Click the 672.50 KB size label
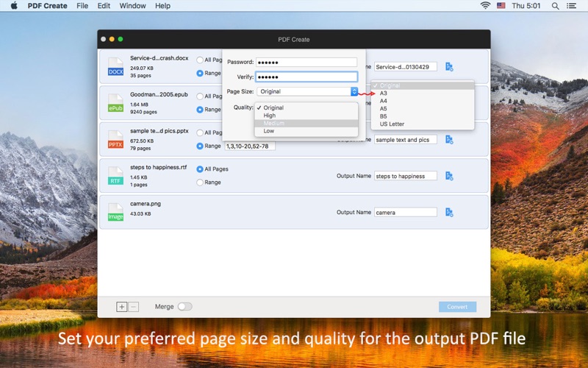 pyautogui.click(x=142, y=141)
